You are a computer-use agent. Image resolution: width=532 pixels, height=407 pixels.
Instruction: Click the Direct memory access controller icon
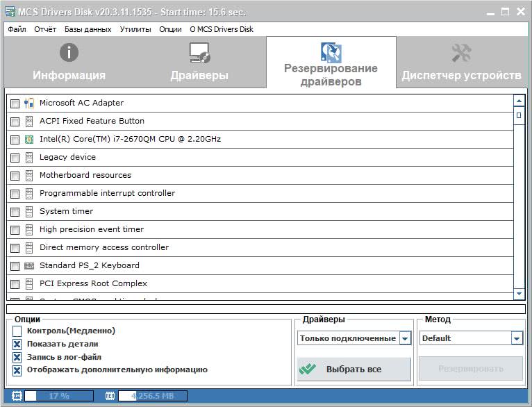pos(29,247)
